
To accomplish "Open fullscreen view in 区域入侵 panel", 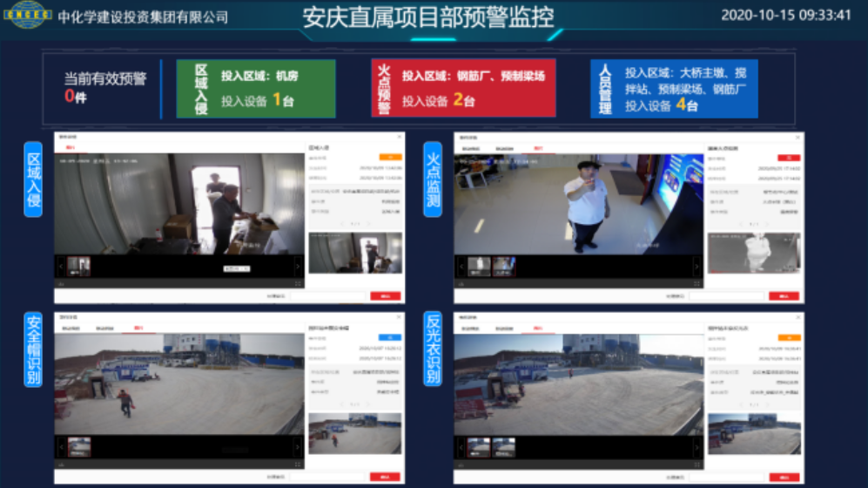I will pyautogui.click(x=298, y=283).
